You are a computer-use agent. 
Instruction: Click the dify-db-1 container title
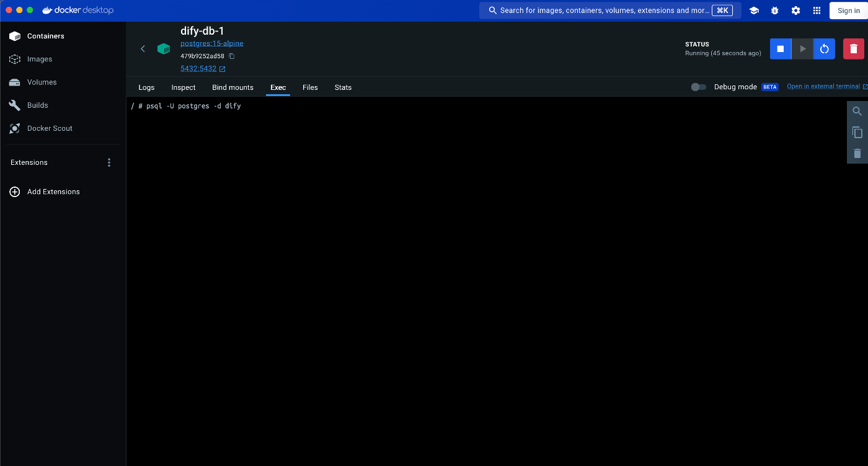click(202, 30)
